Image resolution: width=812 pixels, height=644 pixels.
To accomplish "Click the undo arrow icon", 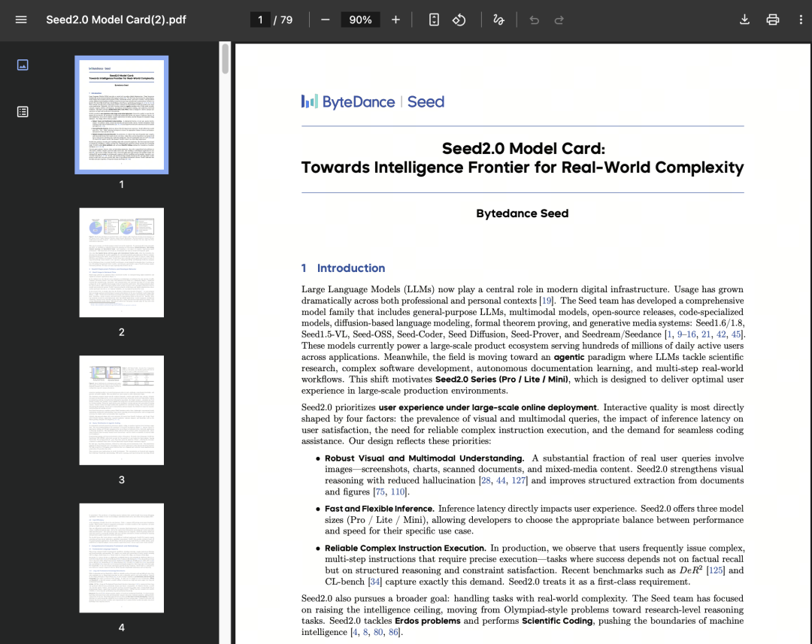I will tap(535, 20).
